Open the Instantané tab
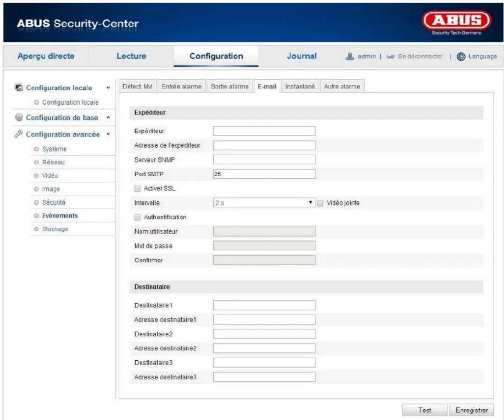The image size is (504, 420). click(300, 86)
